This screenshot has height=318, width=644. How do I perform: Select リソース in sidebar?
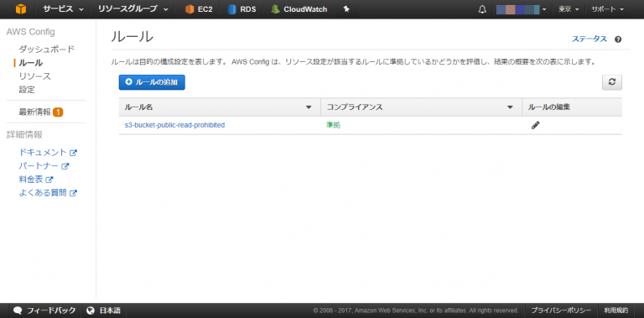[x=35, y=76]
